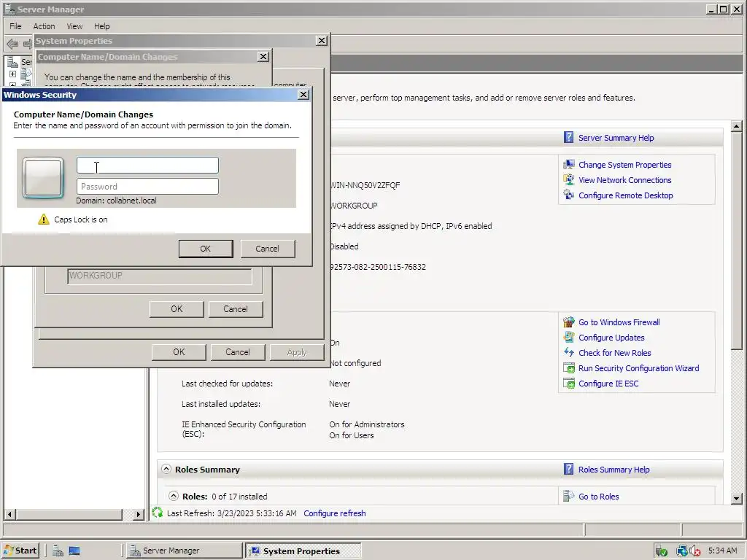This screenshot has height=560, width=747.
Task: Click OK in the System Properties dialog
Action: pos(179,352)
